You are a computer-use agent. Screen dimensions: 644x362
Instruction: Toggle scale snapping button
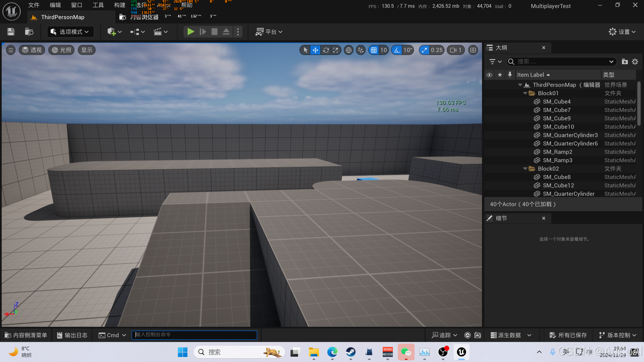click(x=424, y=50)
